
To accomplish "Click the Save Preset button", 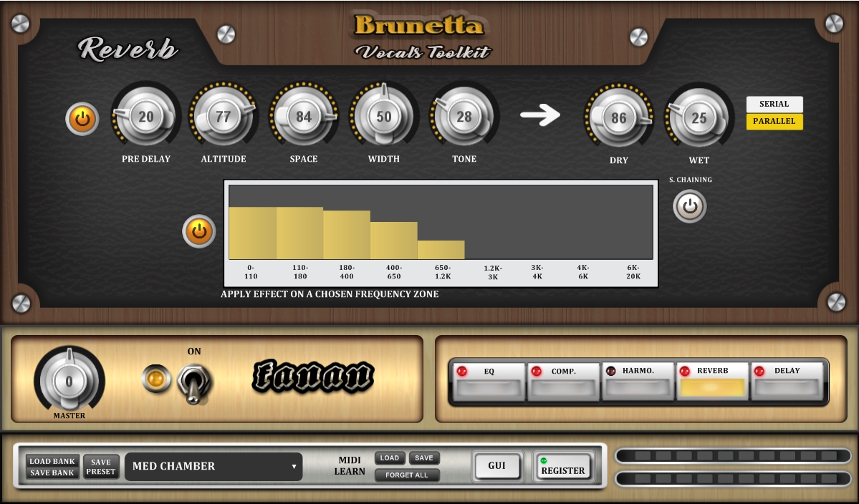I will 101,467.
